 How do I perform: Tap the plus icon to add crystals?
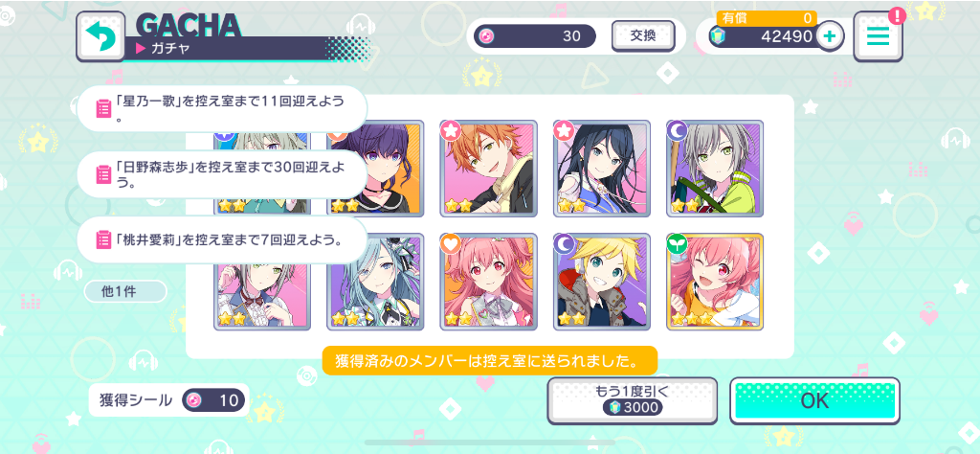pos(830,36)
